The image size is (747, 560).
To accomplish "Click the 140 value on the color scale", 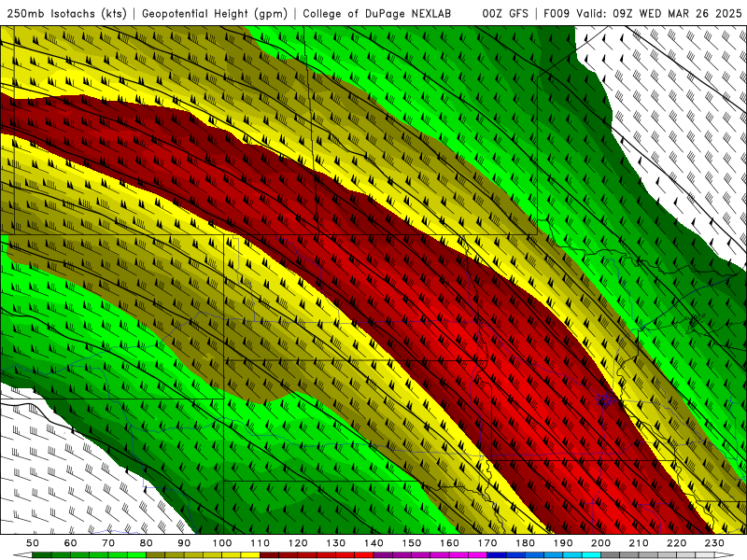I will 373,543.
